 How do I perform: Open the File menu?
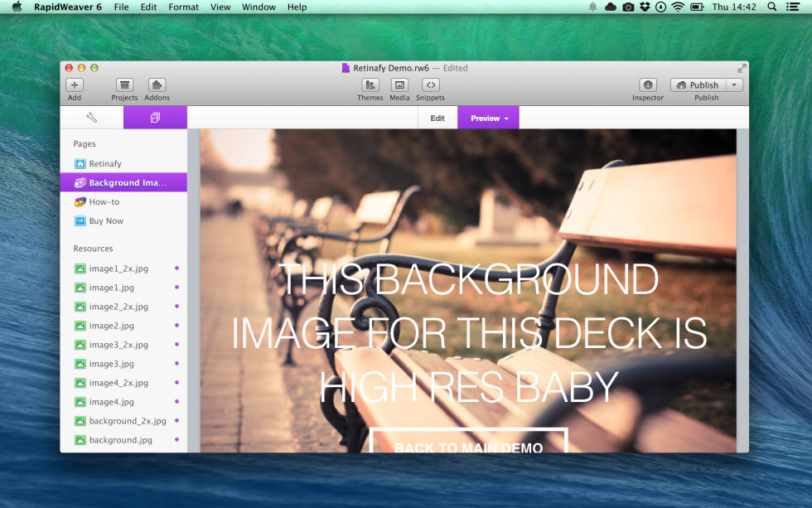121,7
